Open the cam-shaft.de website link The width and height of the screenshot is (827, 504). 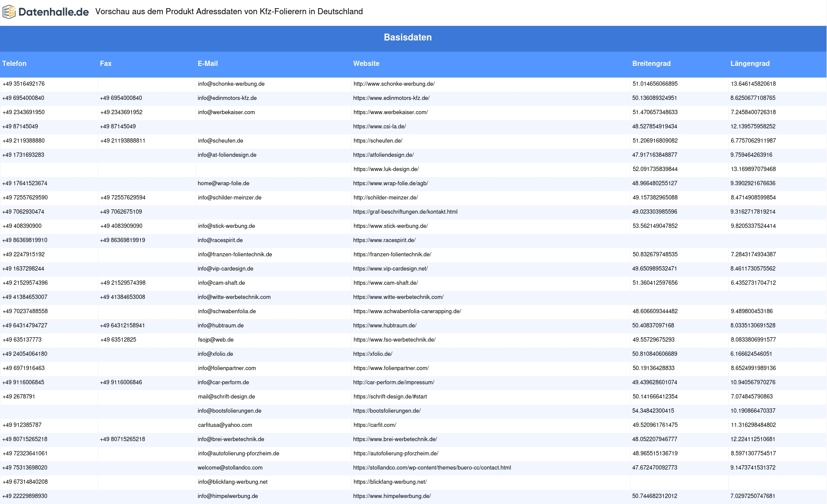tap(386, 283)
